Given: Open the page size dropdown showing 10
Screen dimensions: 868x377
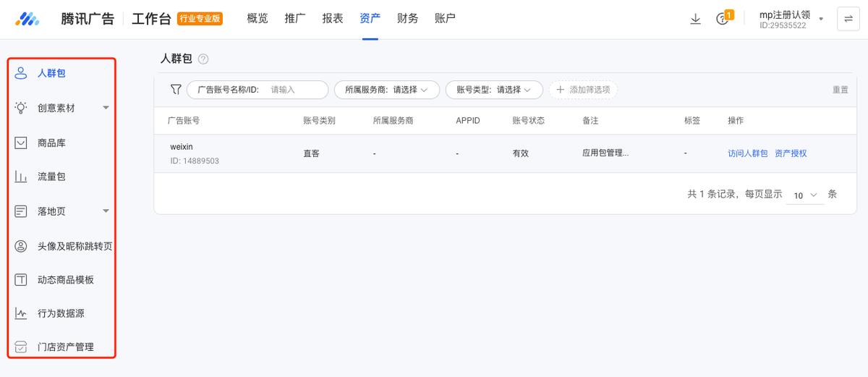Looking at the screenshot, I should pyautogui.click(x=805, y=195).
